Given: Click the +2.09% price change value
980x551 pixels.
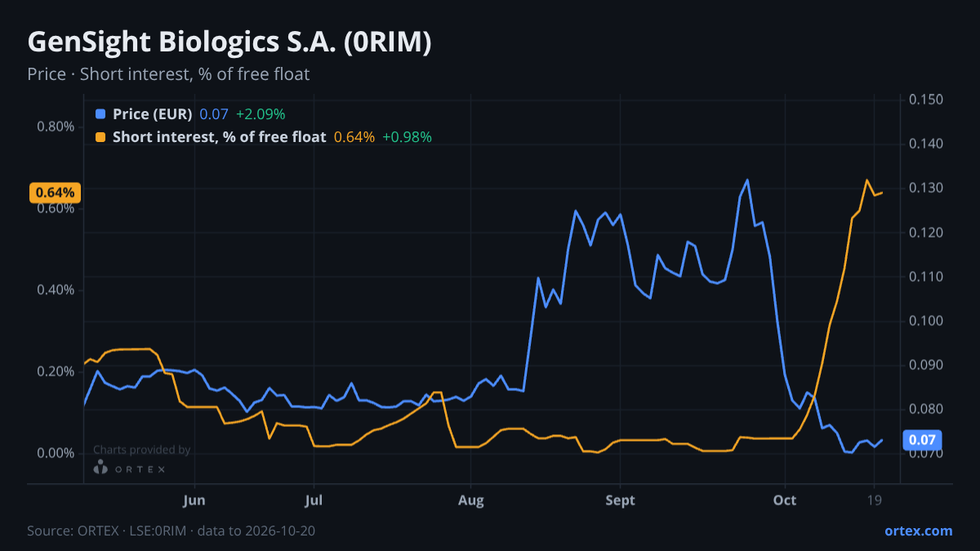Looking at the screenshot, I should tap(261, 114).
